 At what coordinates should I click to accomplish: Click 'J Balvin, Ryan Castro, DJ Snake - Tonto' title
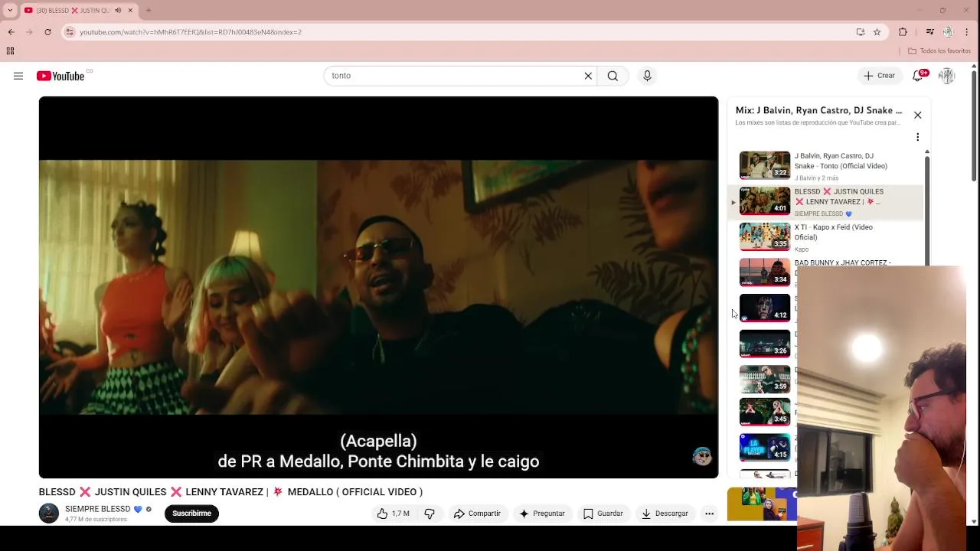tap(841, 161)
